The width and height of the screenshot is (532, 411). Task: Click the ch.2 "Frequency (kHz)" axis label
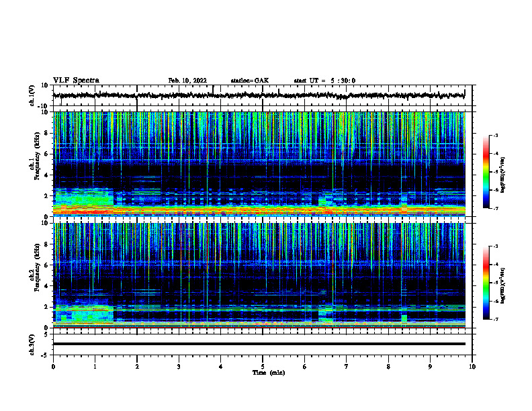pyautogui.click(x=37, y=267)
